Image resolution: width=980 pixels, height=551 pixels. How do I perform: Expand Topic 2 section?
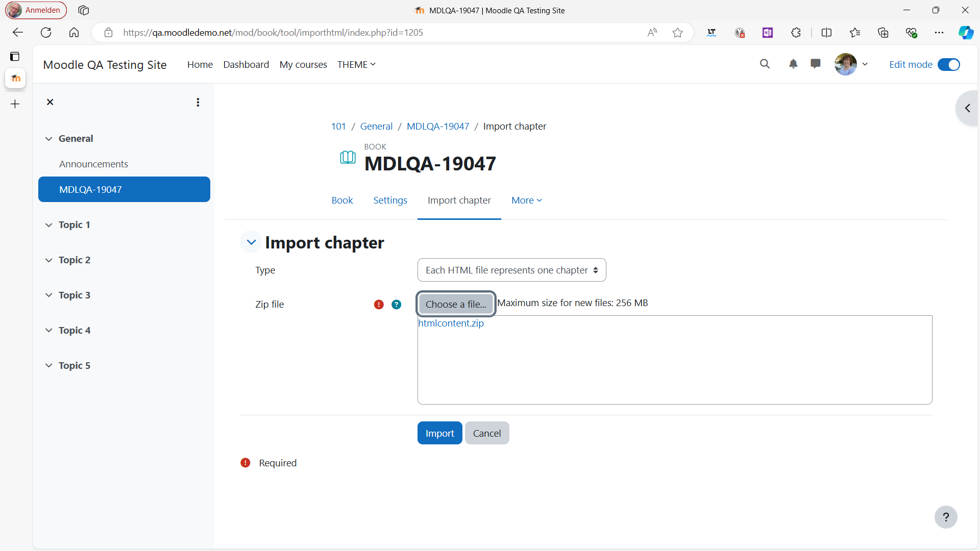(x=48, y=260)
